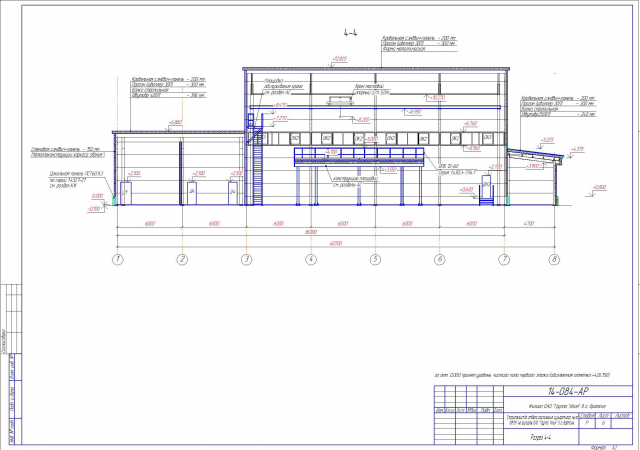Screen dimensions: 640x450
Task: Select axis bubble number 5
Action: click(x=375, y=259)
